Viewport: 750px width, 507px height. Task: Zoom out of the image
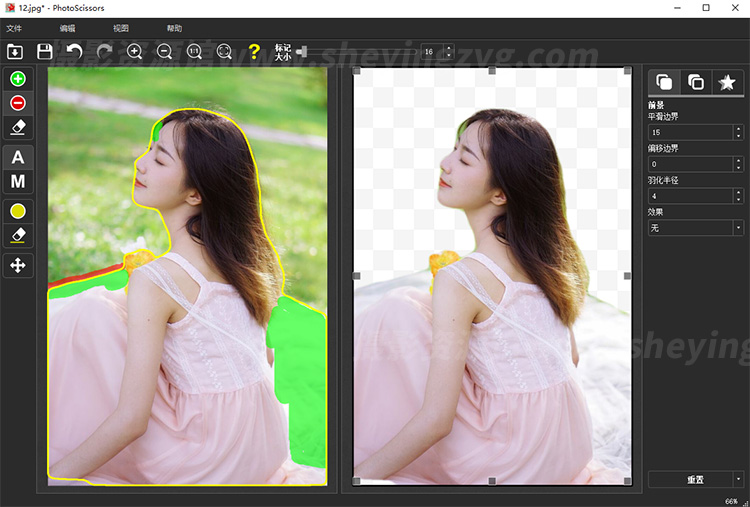(165, 51)
